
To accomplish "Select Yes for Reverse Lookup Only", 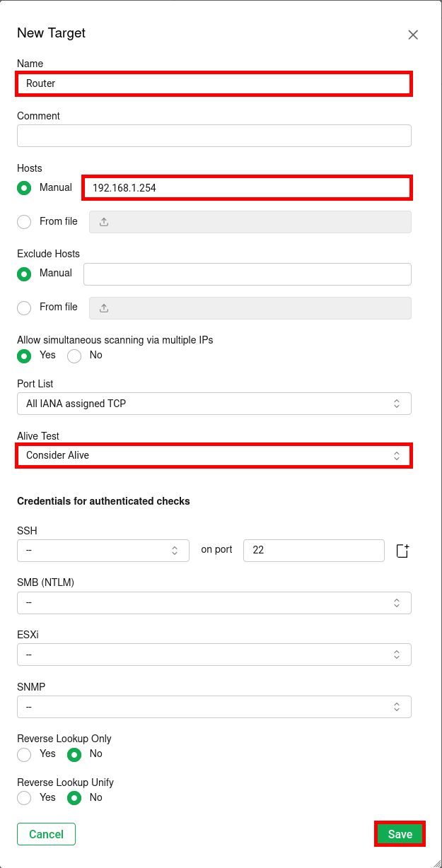I will pyautogui.click(x=23, y=754).
